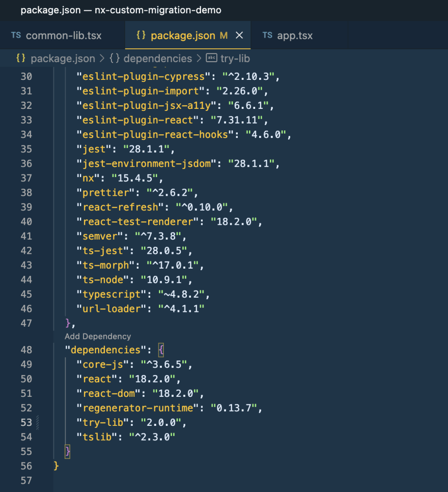The width and height of the screenshot is (448, 492).
Task: Click the TS icon on common-lib.tsx tab
Action: [16, 36]
